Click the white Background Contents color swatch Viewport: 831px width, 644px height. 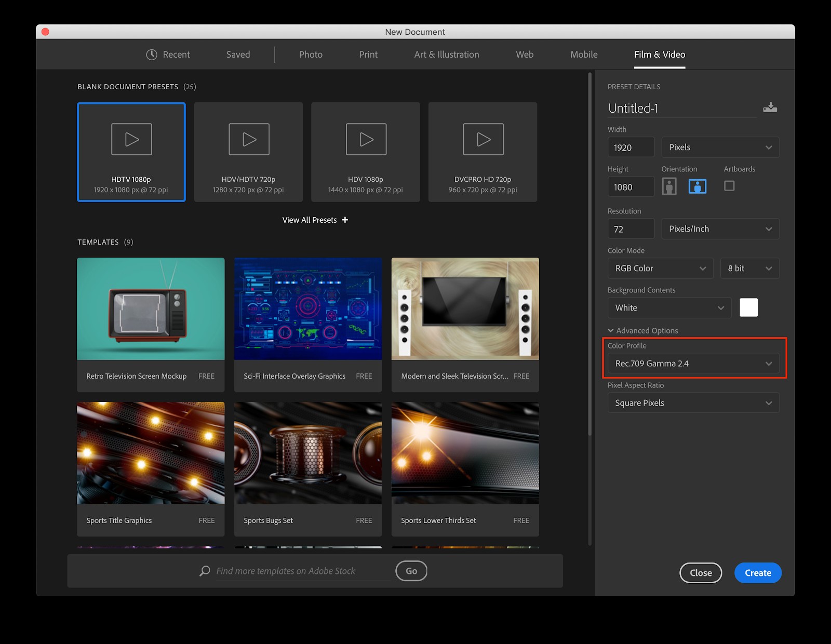748,307
